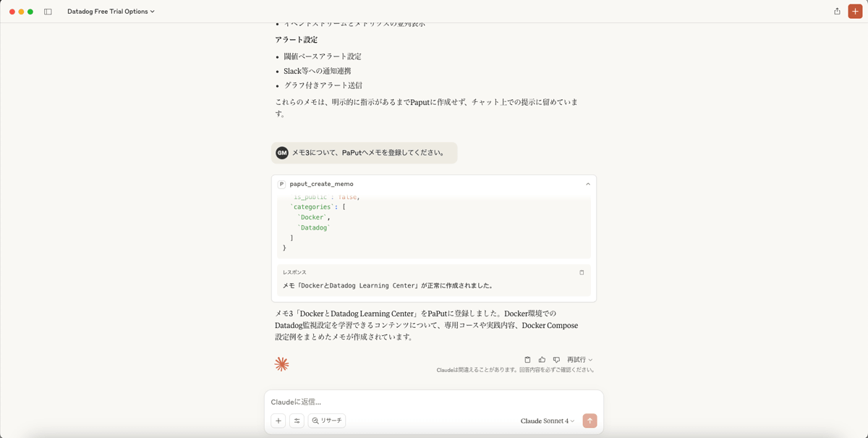Screen dimensions: 868x438
Task: Give a thumbs down to Claude's response
Action: (556, 359)
